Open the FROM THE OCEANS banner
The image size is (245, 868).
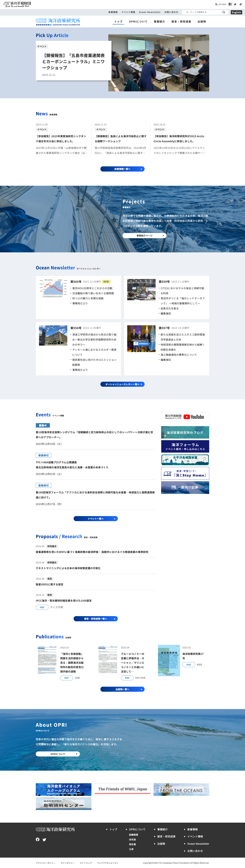pos(181,790)
